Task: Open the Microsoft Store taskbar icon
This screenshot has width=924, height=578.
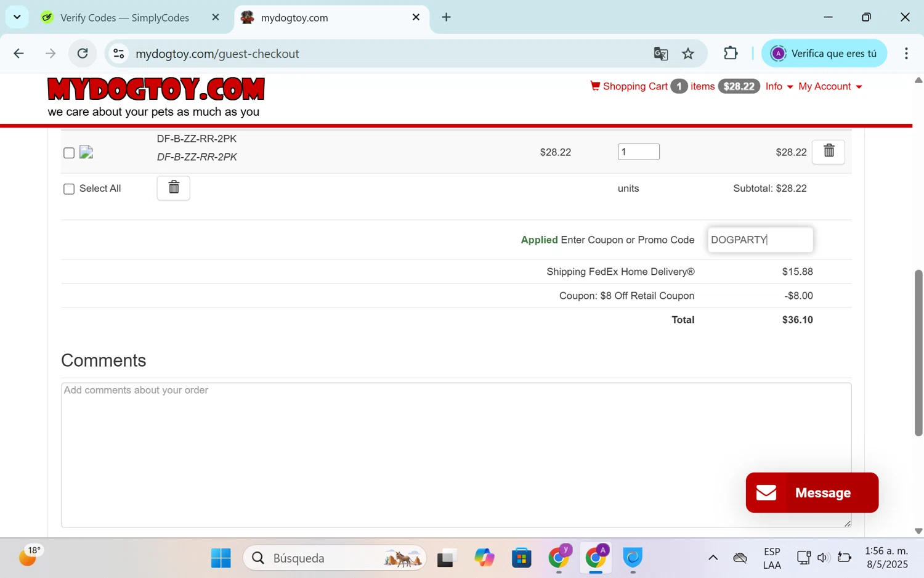Action: pos(521,558)
